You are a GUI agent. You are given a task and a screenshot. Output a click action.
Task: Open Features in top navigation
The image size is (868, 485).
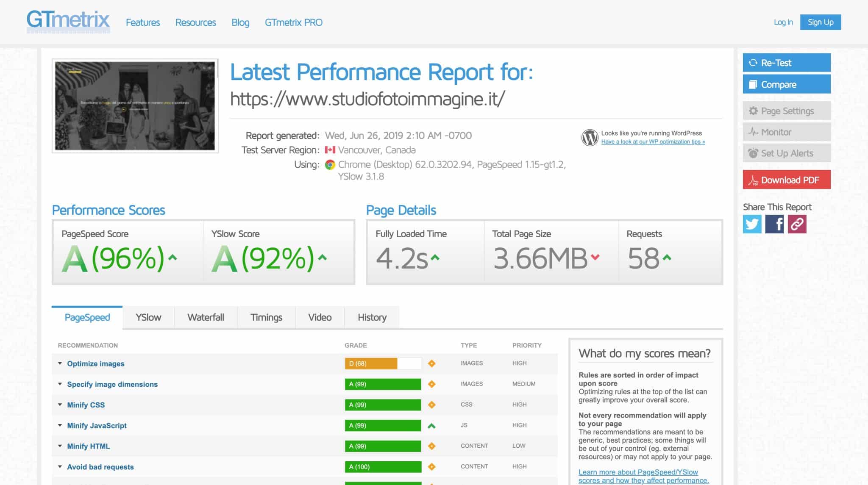(x=143, y=22)
